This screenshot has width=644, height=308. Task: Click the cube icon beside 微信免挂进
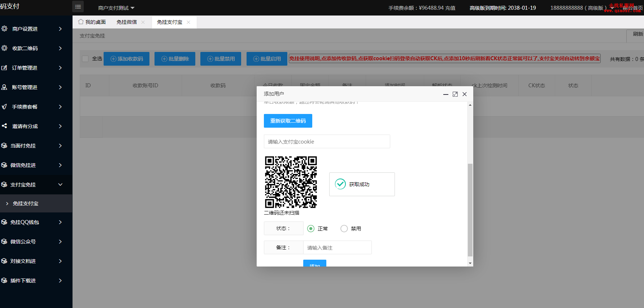point(4,165)
